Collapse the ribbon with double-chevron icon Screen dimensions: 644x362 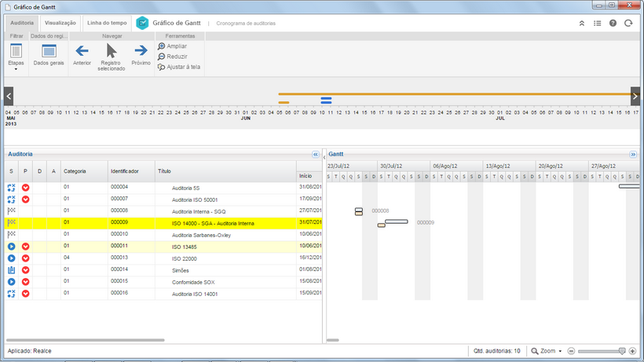tap(582, 24)
